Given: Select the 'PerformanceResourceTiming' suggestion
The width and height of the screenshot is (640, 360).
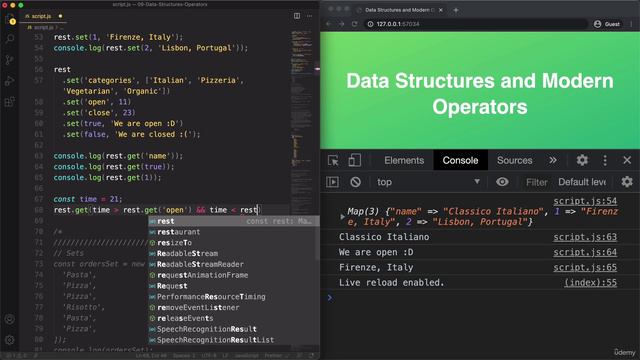Looking at the screenshot, I should coord(233,297).
